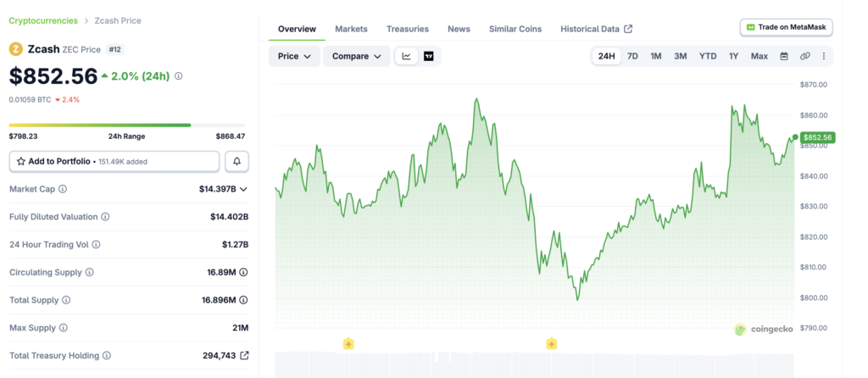Click the Zcash Price breadcrumb
The width and height of the screenshot is (868, 378).
tap(117, 20)
